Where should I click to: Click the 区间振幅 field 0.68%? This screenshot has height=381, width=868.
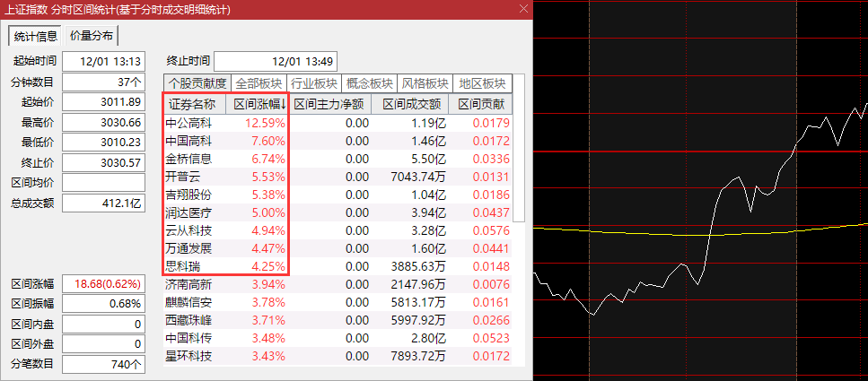point(103,304)
